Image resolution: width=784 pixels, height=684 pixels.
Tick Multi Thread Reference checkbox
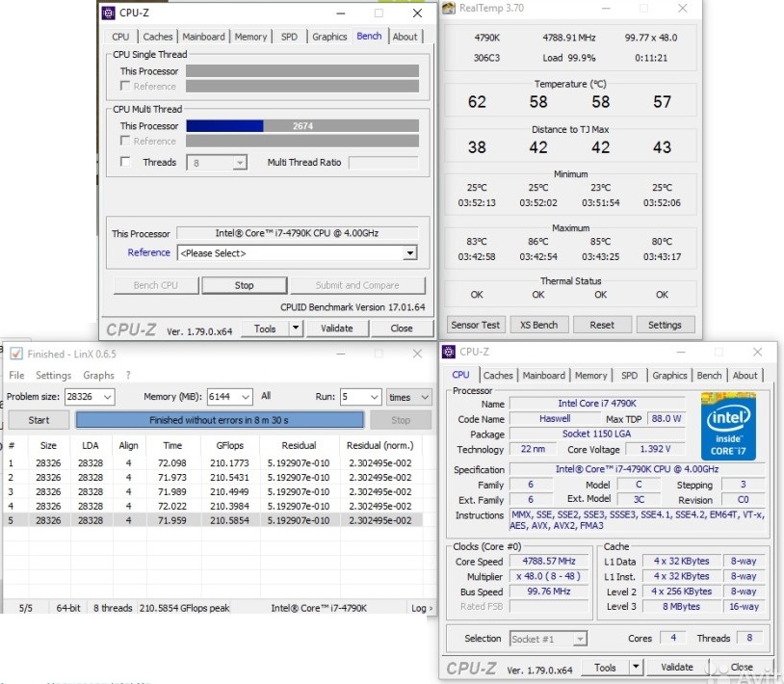(125, 141)
